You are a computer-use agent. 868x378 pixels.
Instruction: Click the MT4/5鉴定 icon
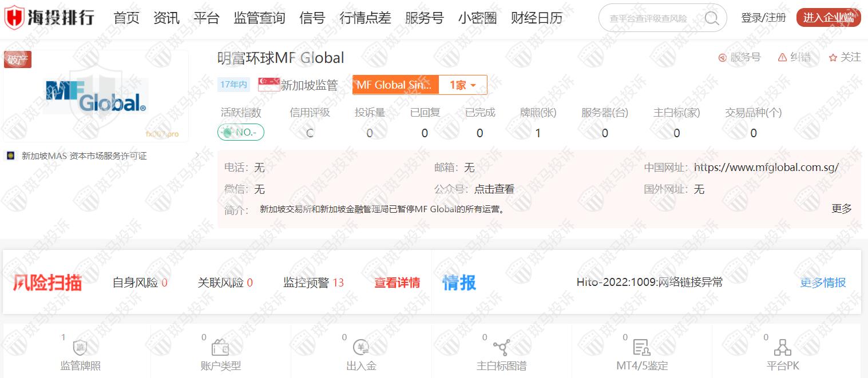coord(641,347)
